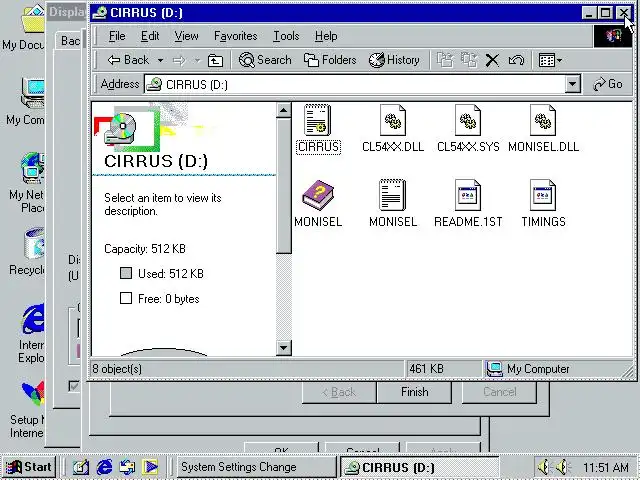Open the Forward history dropdown arrow
Viewport: 640px width, 480px height.
[197, 61]
